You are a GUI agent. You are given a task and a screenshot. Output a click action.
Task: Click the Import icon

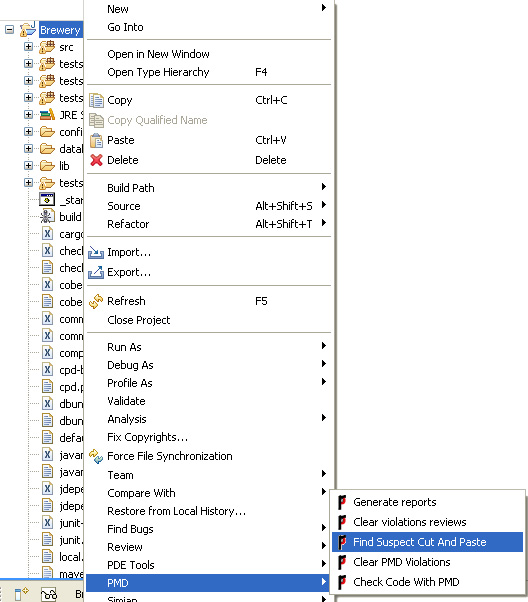click(x=96, y=252)
